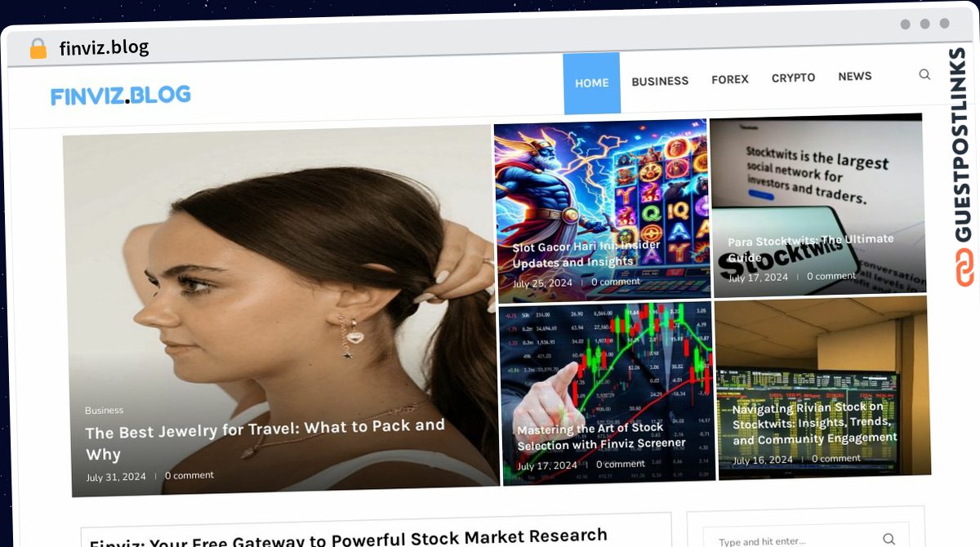Click the 'July 16, 2024' date on Rivian post

pyautogui.click(x=763, y=460)
